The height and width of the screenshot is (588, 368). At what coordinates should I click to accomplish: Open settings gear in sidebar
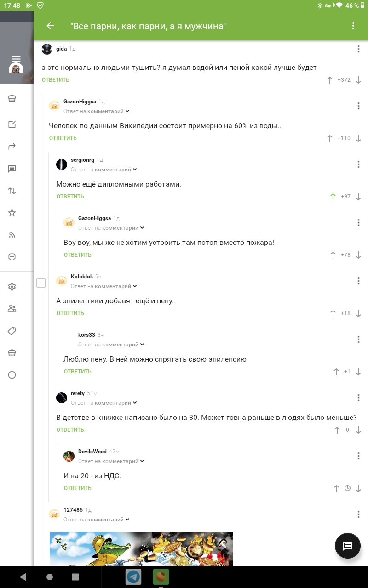(12, 287)
